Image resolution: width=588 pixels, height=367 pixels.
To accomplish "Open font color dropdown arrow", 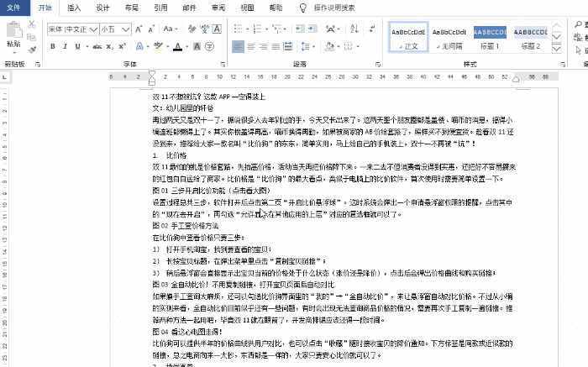I will (186, 46).
